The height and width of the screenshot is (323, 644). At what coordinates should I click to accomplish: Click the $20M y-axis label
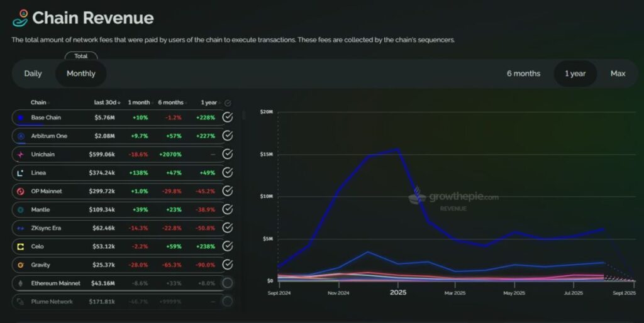click(x=266, y=112)
